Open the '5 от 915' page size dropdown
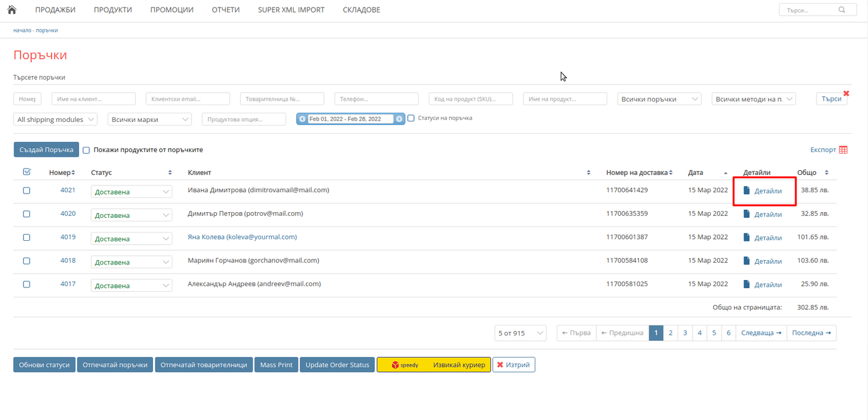This screenshot has height=420, width=868. (520, 334)
